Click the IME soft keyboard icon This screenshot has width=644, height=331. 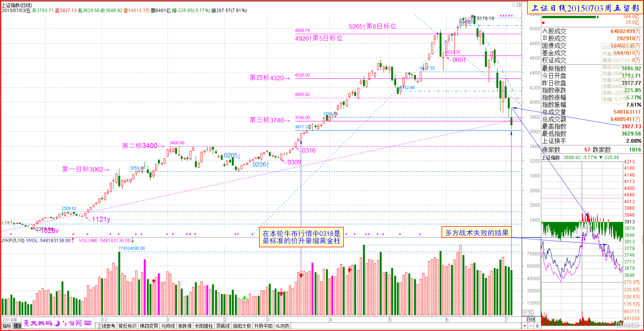click(x=88, y=323)
